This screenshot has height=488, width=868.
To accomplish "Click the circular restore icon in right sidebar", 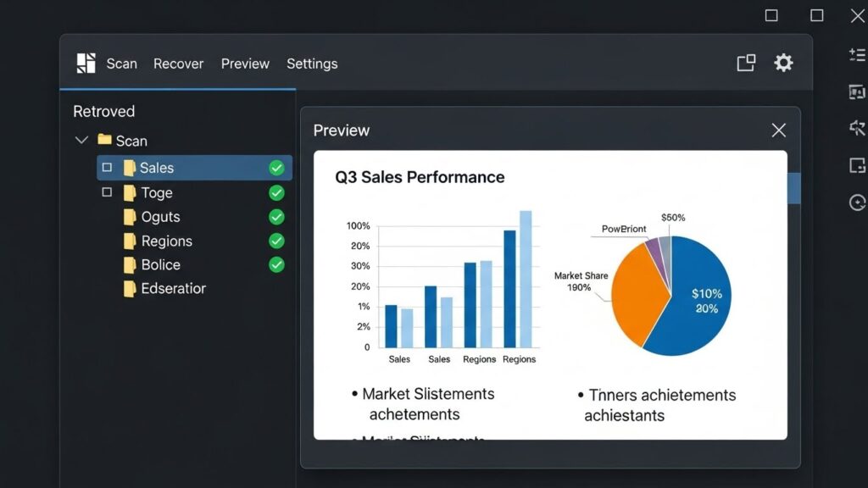I will (857, 202).
